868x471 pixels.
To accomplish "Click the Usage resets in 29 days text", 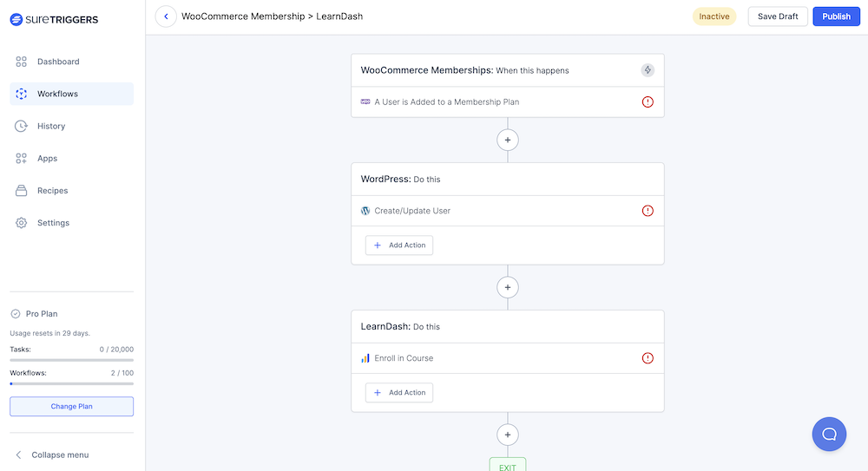I will tap(49, 333).
